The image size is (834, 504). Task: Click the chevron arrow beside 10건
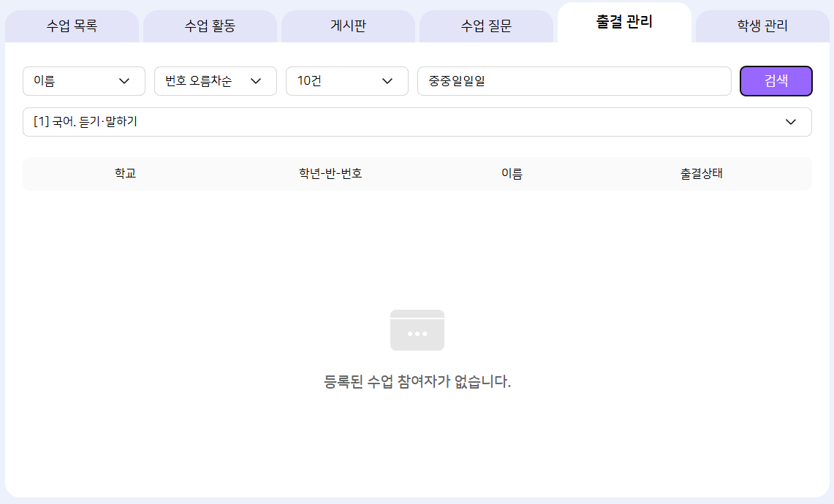point(387,81)
